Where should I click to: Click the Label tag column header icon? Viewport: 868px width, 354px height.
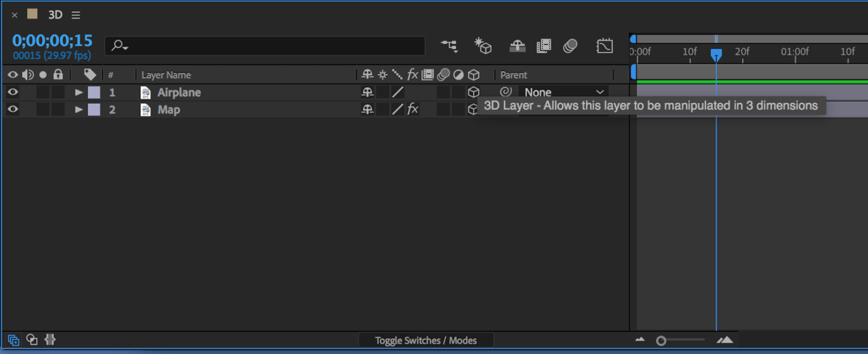pos(90,75)
